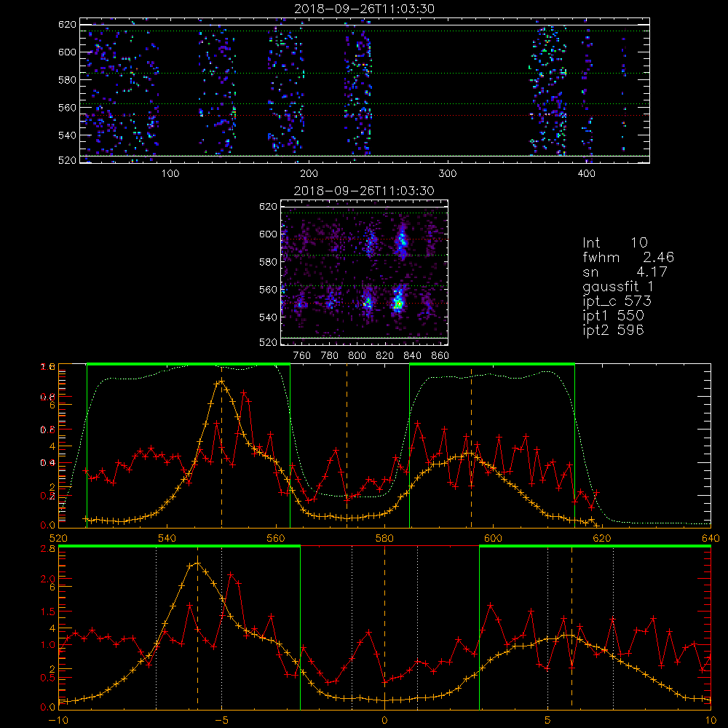Click orange x-axis label 580 on profile plot
This screenshot has width=728, height=728.
tap(384, 538)
